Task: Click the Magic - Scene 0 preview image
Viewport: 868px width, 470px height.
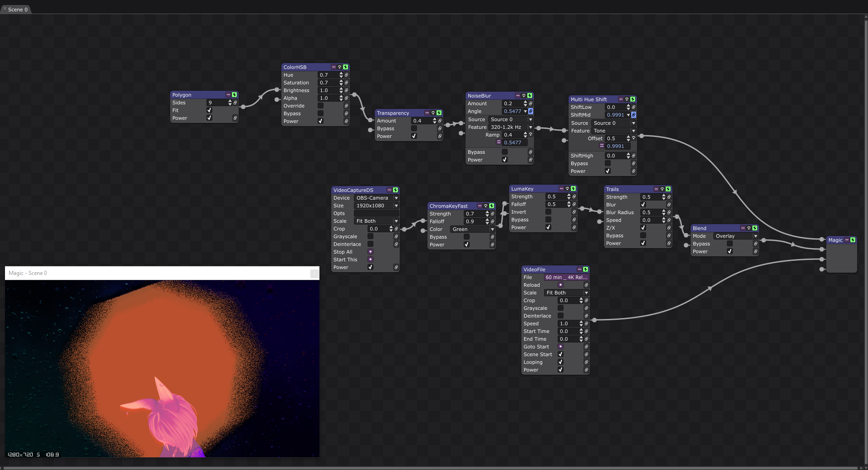Action: (x=162, y=368)
